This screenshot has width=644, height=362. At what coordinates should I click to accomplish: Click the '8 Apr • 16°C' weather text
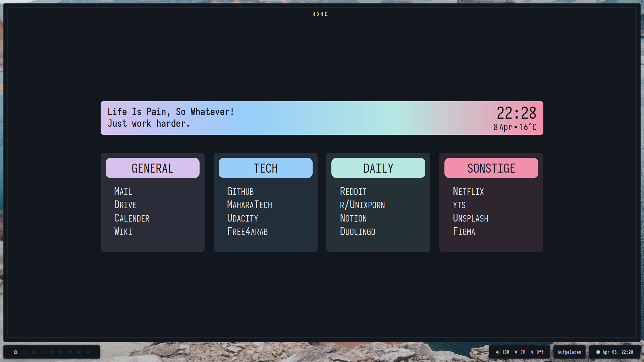point(515,127)
